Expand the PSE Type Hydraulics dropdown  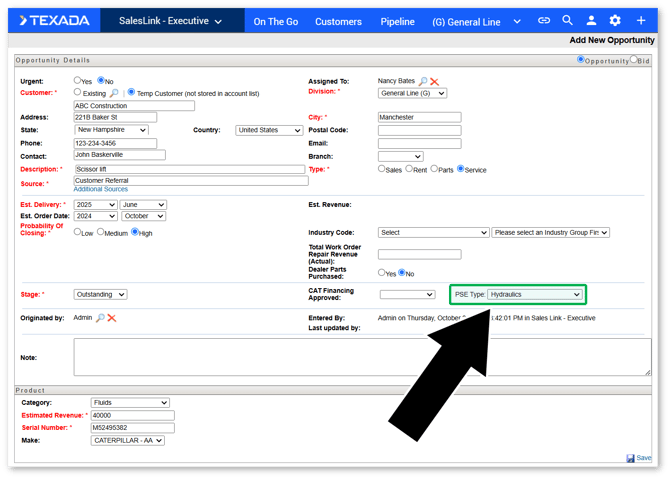pyautogui.click(x=534, y=295)
